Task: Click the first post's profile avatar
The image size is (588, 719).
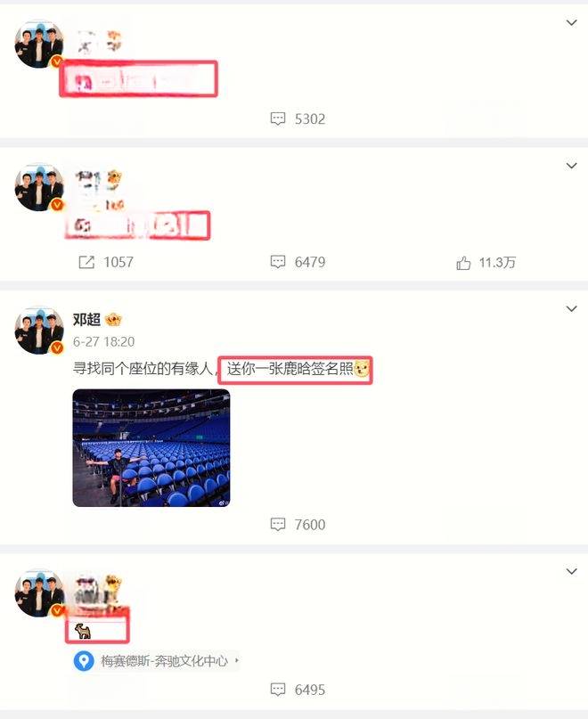Action: click(39, 44)
